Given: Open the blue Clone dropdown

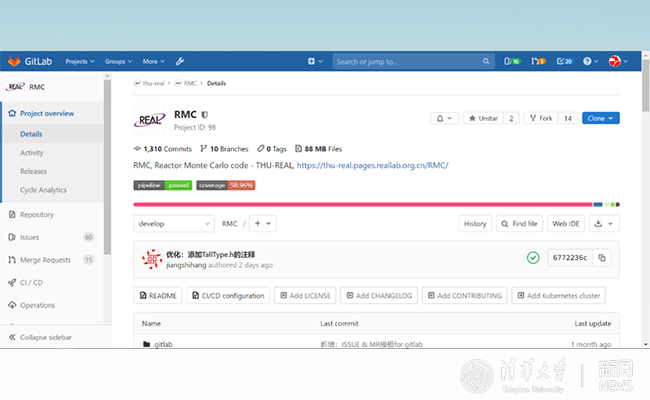Looking at the screenshot, I should [x=601, y=118].
